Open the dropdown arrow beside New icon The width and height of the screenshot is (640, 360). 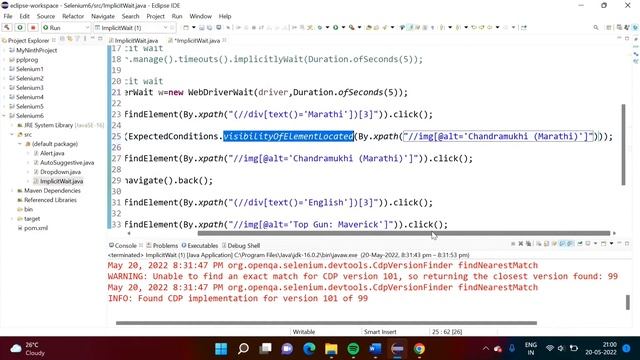pyautogui.click(x=194, y=27)
